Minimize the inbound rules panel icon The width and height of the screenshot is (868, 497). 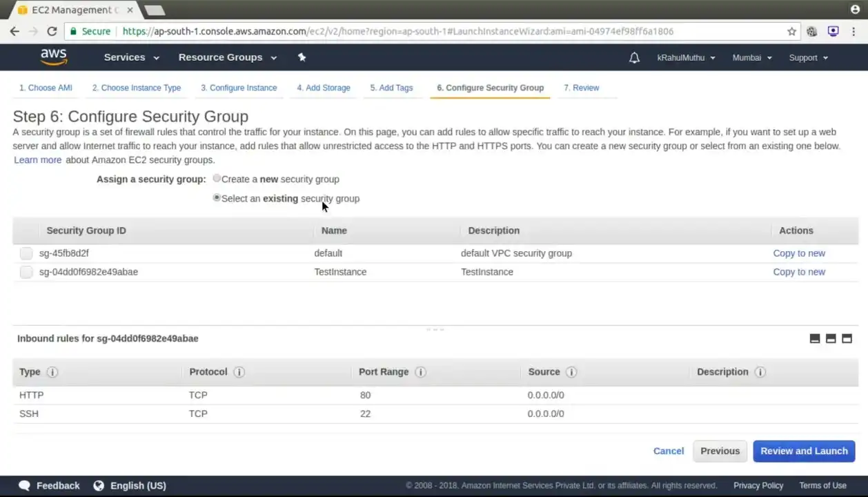[815, 338]
